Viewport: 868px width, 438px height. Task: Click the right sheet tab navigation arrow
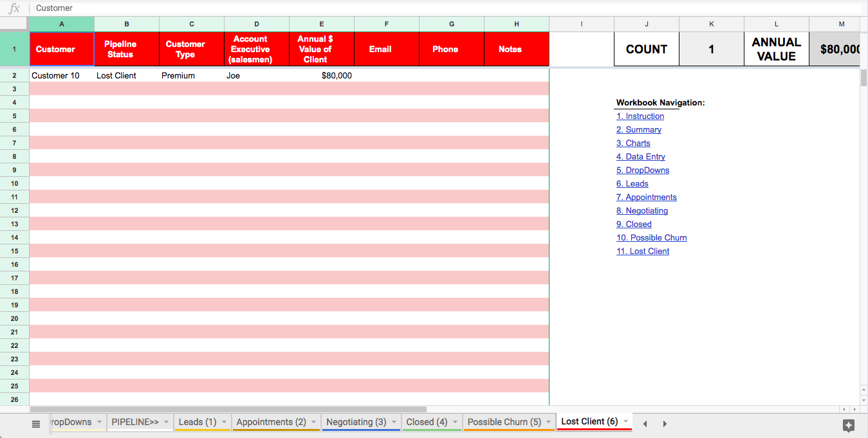click(665, 424)
